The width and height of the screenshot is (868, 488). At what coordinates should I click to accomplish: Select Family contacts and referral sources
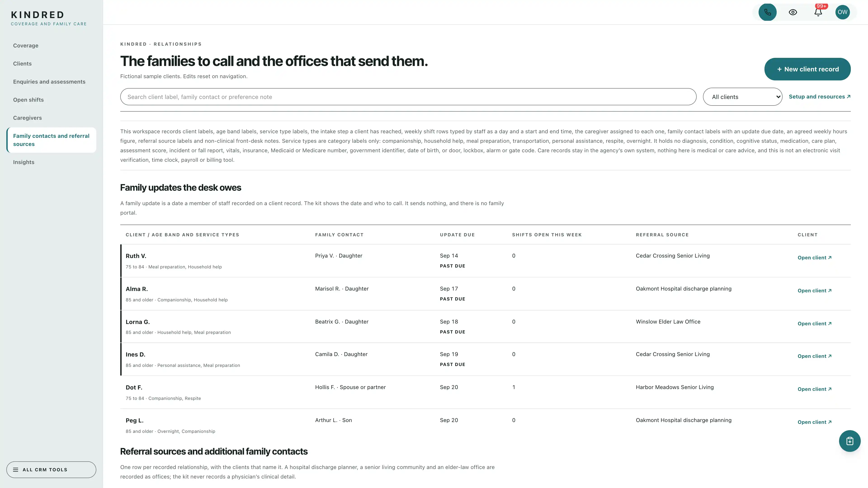pyautogui.click(x=51, y=140)
